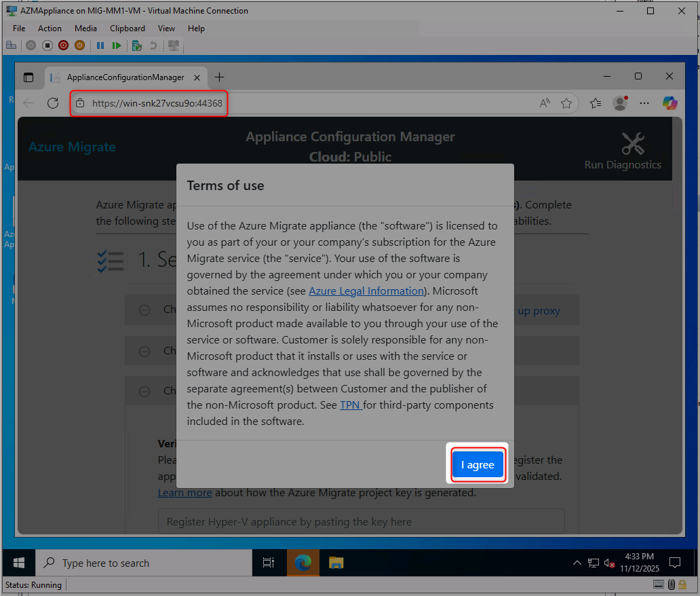Screen dimensions: 700x596
Task: Click the Revert undo arrow icon
Action: 153,45
